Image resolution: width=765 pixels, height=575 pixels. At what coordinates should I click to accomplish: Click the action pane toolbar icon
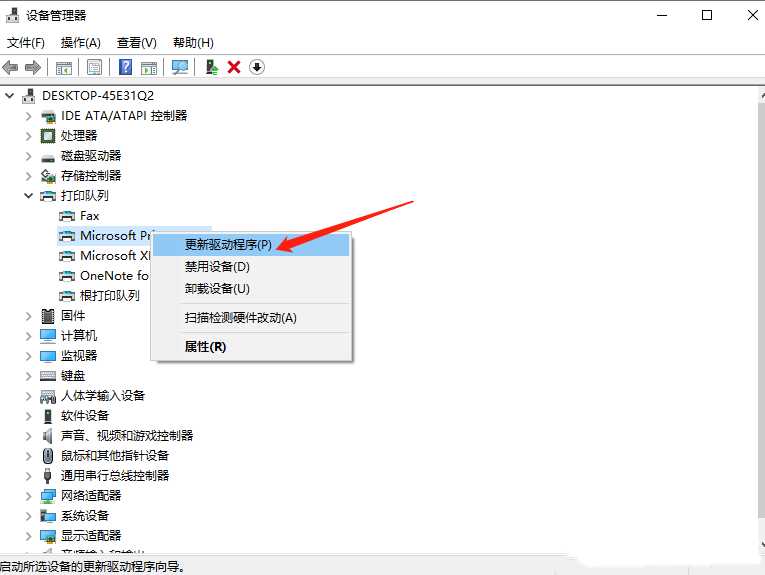pyautogui.click(x=149, y=67)
